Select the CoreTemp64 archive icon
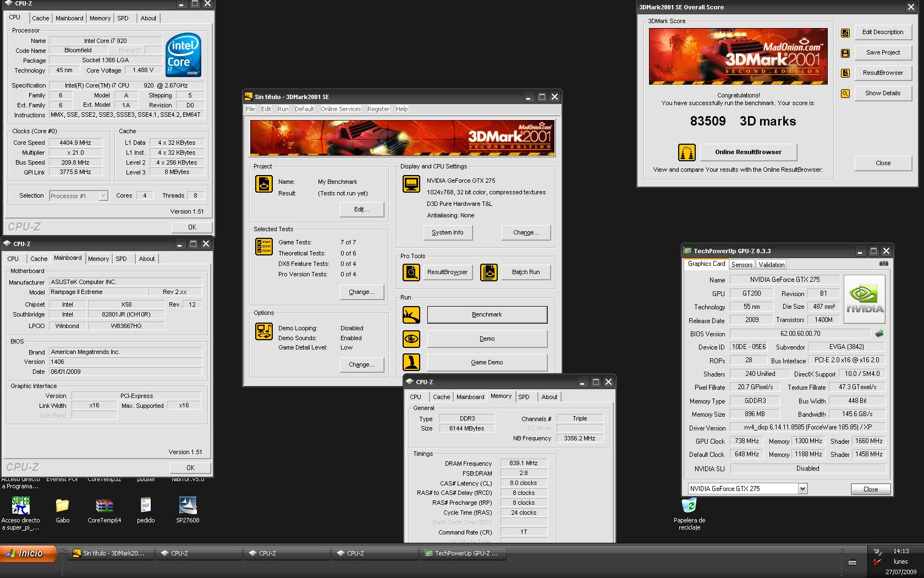Screen dimensions: 924x578 point(104,505)
